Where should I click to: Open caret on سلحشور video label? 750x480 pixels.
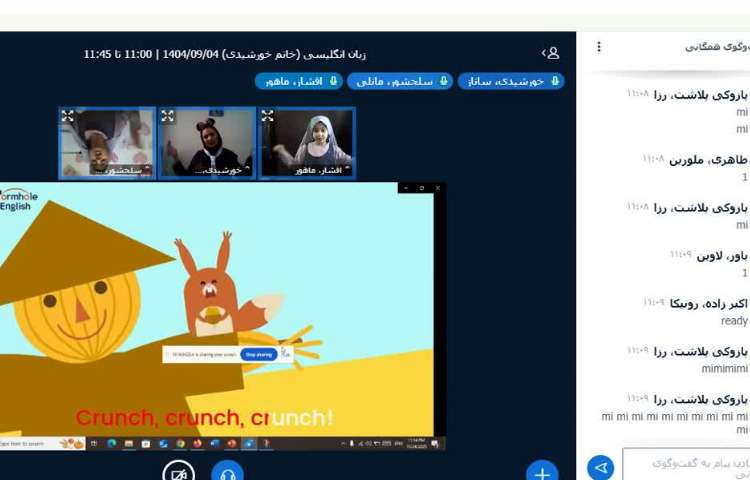[147, 169]
